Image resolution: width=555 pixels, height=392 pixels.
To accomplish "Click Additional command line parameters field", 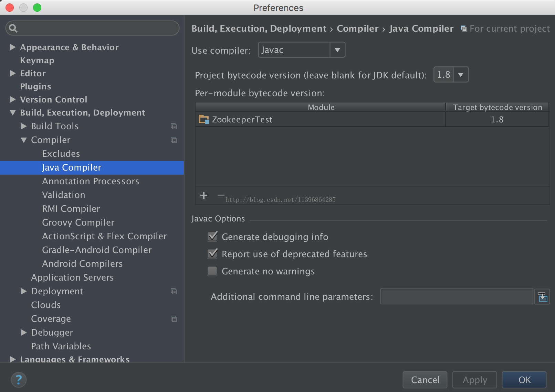I will point(457,296).
